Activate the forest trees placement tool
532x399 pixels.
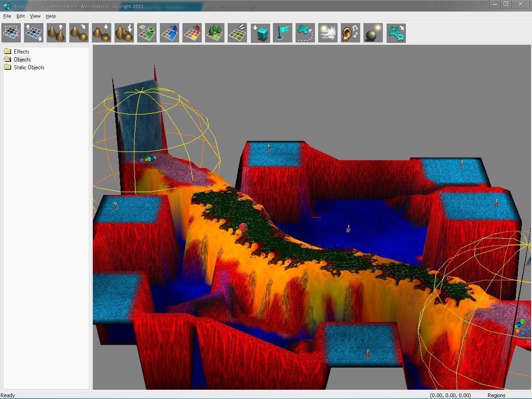[215, 33]
